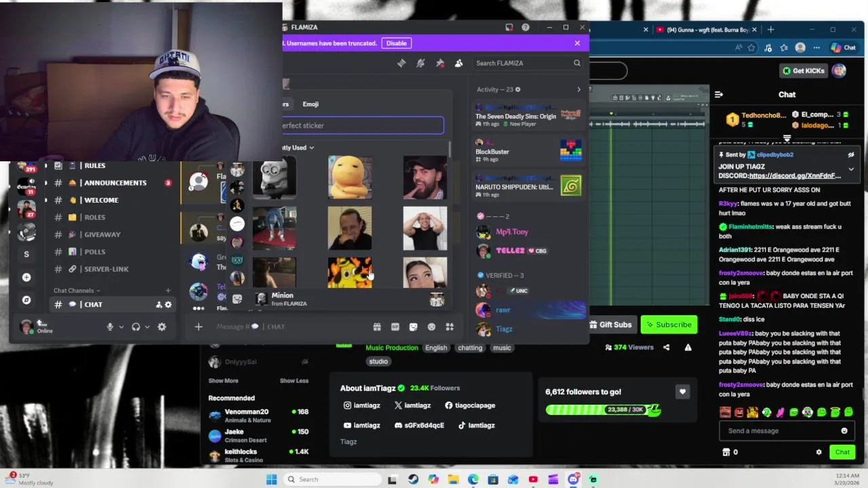Select the yellow blob sticker
The image size is (868, 488).
[350, 178]
